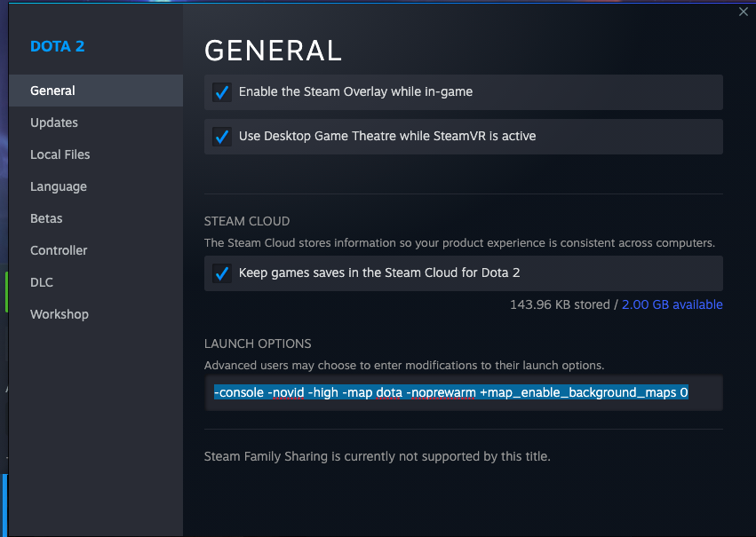Switch to the Local Files tab
This screenshot has width=756, height=537.
tap(60, 154)
